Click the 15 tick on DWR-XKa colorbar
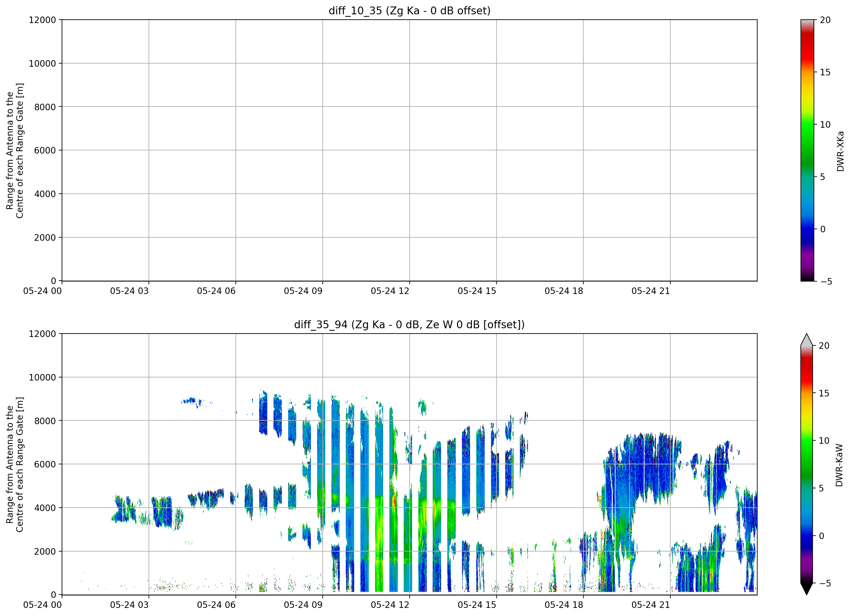 [825, 72]
